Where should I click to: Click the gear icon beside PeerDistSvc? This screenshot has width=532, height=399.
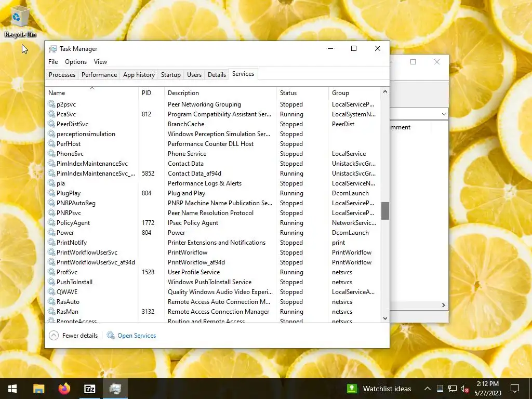click(x=51, y=124)
